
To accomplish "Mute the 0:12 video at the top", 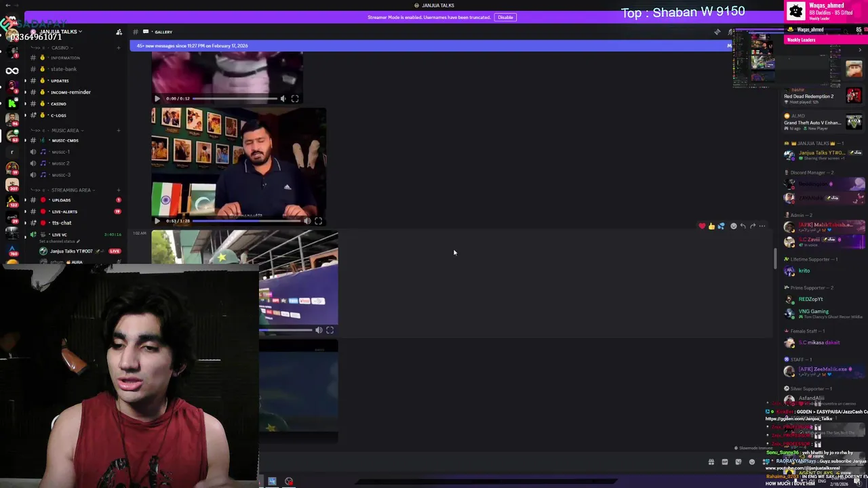I will click(283, 99).
